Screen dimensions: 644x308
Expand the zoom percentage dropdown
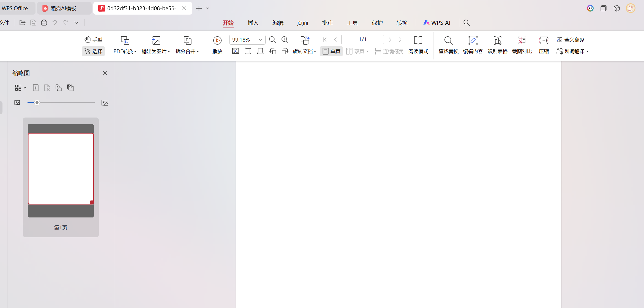[x=260, y=40]
